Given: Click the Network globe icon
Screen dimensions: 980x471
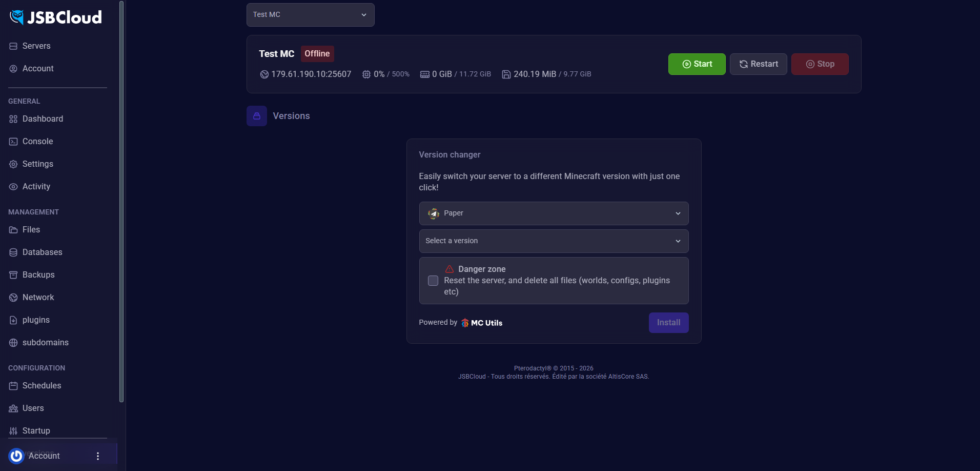Looking at the screenshot, I should (13, 298).
